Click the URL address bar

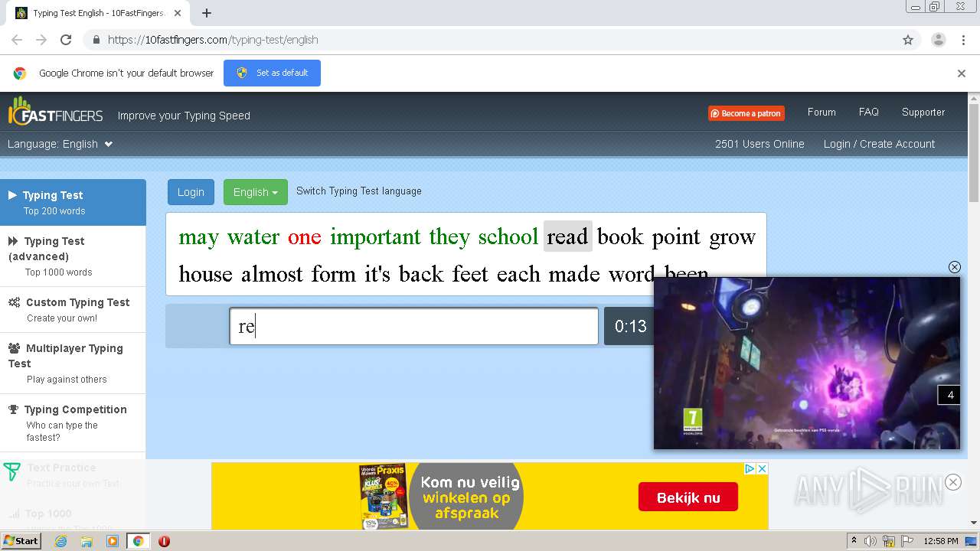tap(490, 40)
